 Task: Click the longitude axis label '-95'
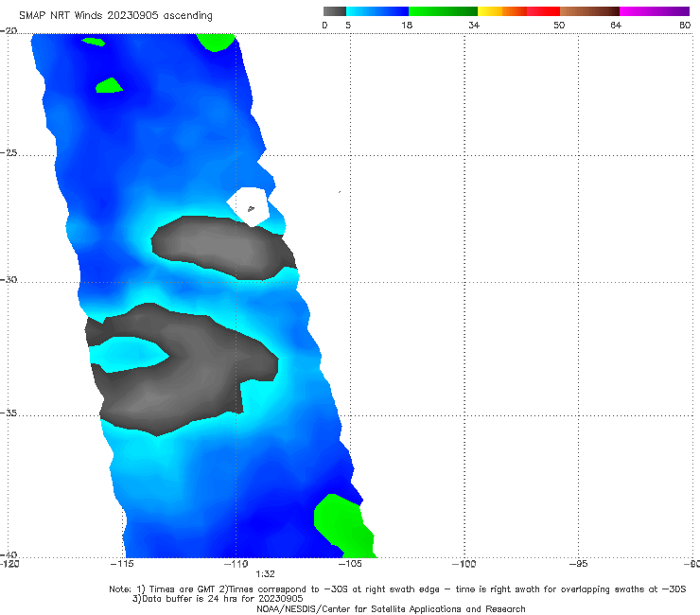[578, 564]
